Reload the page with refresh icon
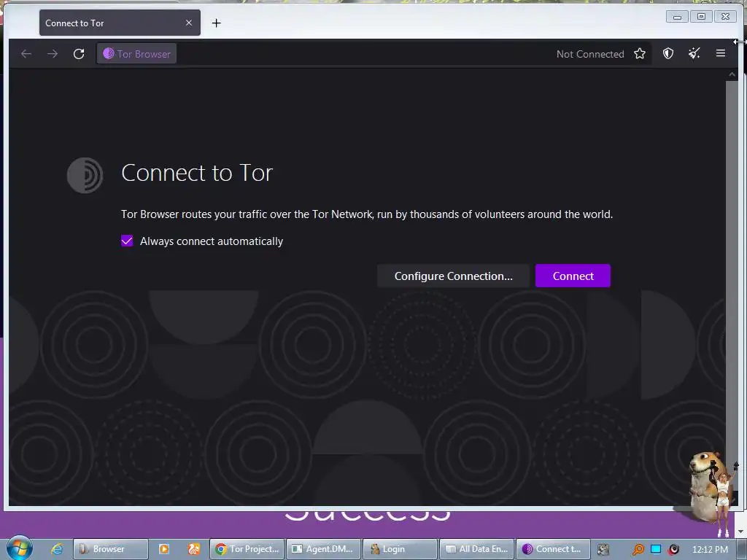The width and height of the screenshot is (747, 560). coord(79,54)
